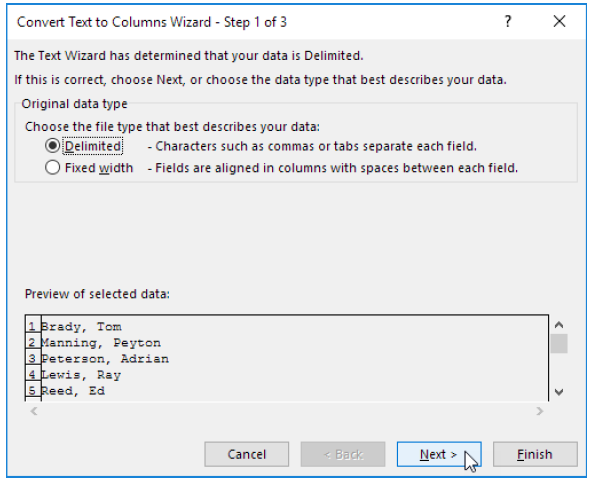Screen dimensions: 590x488
Task: Click Finish to complete the conversion
Action: [535, 454]
